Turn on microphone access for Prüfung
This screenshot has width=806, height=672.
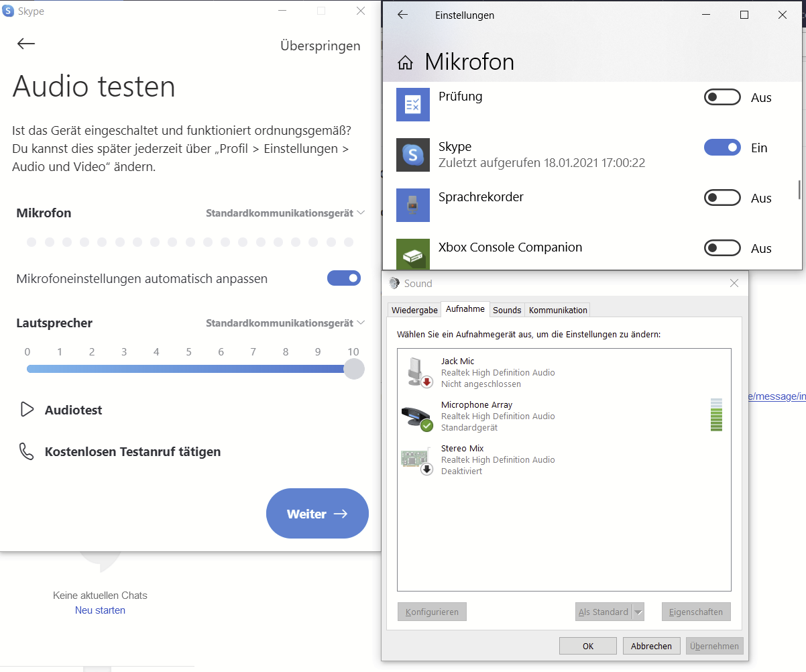point(722,97)
